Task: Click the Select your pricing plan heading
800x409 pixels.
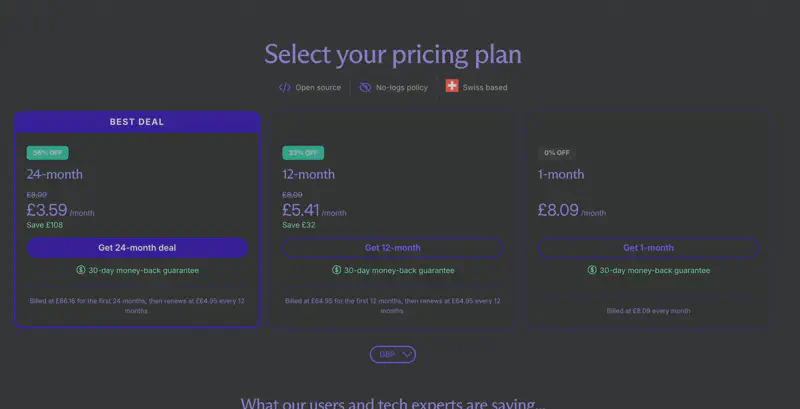Action: [x=393, y=54]
